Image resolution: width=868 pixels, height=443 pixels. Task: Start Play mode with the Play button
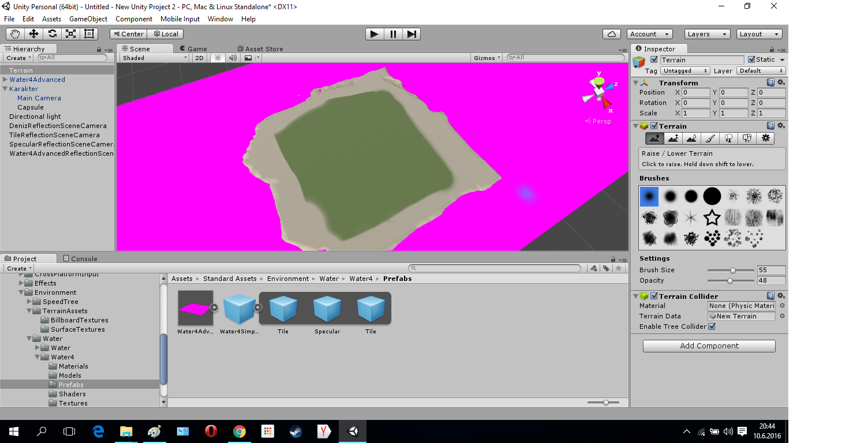coord(375,34)
